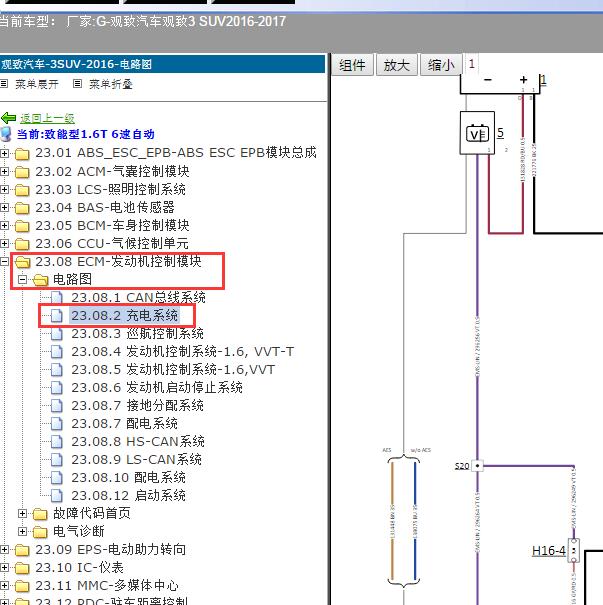This screenshot has width=603, height=605.
Task: Click the 23.11 MMC folder icon
Action: coord(22,586)
